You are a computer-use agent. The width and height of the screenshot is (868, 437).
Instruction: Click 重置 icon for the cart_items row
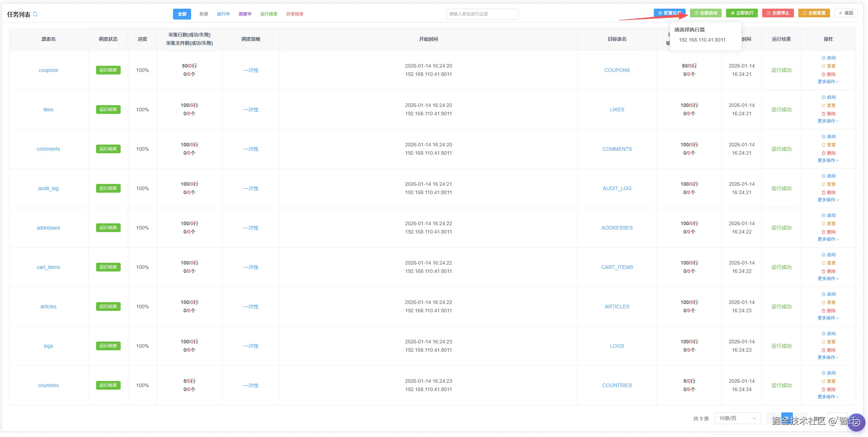(x=824, y=263)
